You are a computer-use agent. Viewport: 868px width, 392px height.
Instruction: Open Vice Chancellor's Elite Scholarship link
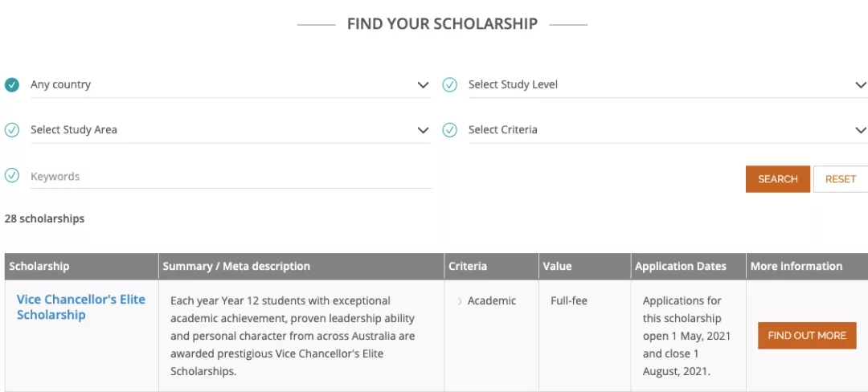click(x=80, y=307)
